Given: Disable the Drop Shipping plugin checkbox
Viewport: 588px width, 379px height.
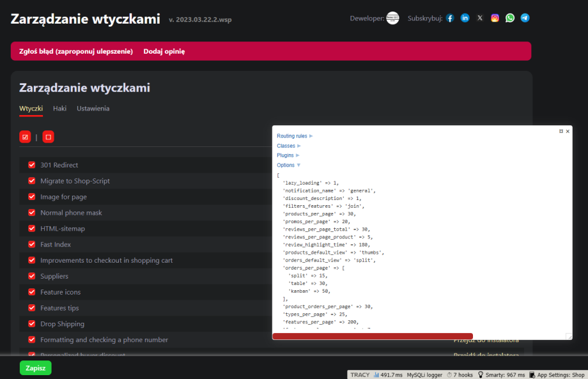Looking at the screenshot, I should click(x=31, y=324).
